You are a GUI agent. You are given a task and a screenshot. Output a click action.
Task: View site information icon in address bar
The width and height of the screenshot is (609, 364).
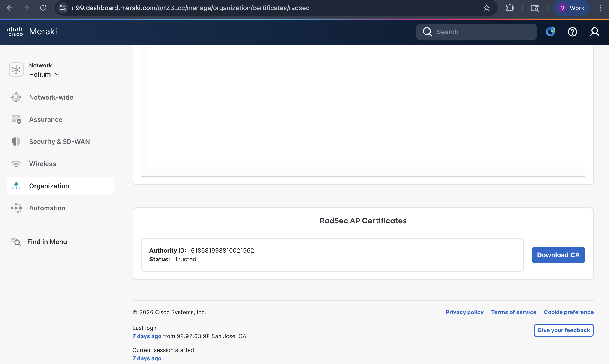tap(63, 8)
